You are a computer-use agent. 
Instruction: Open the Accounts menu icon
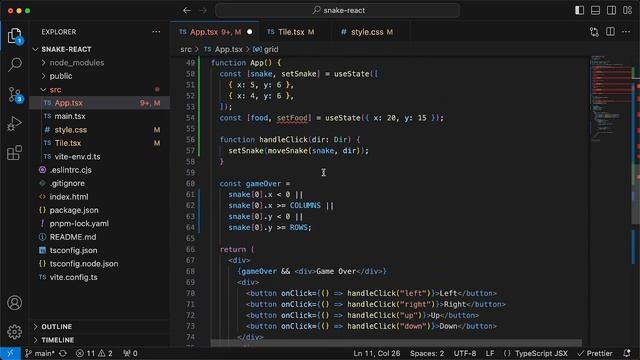click(15, 303)
